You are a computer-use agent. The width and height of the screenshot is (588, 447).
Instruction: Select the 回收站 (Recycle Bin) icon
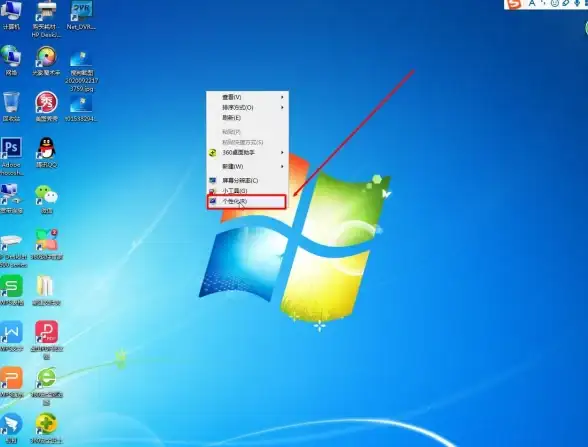tap(11, 106)
